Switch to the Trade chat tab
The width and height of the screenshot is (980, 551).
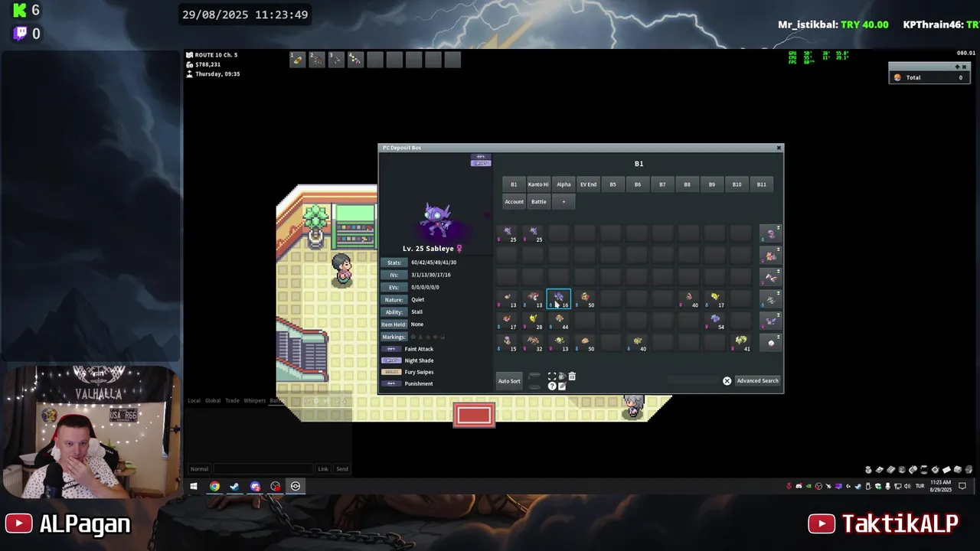pyautogui.click(x=232, y=400)
